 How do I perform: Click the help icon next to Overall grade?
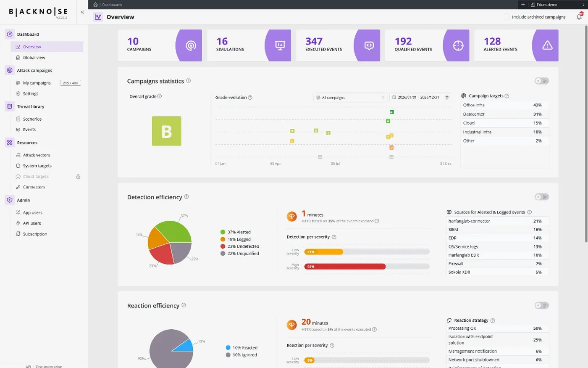[x=160, y=96]
